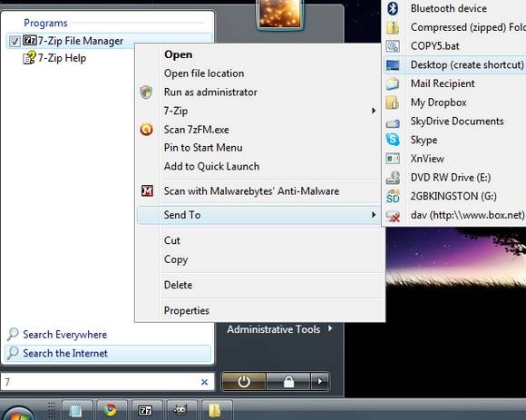
Task: Choose Delete in the context menu
Action: coord(260,285)
